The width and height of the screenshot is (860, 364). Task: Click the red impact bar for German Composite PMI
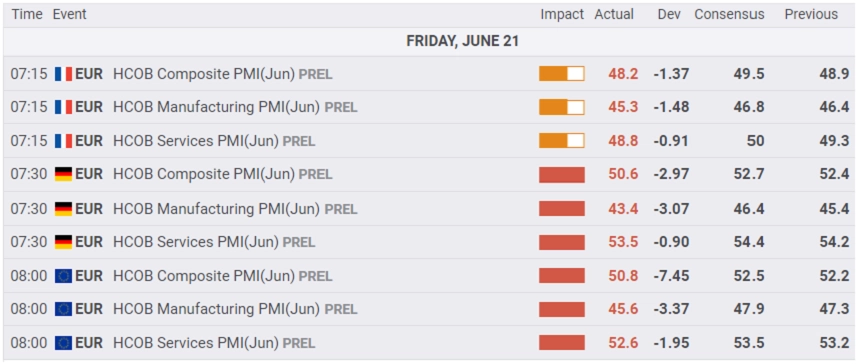pyautogui.click(x=562, y=175)
